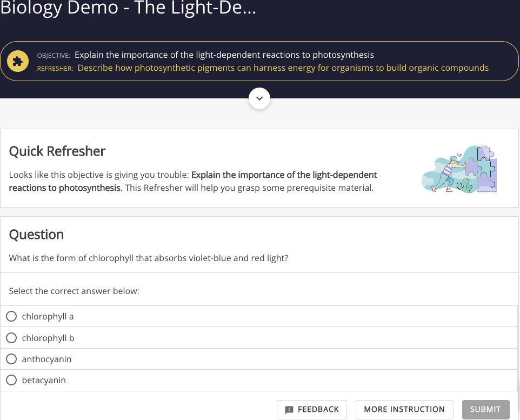Request More Instruction
This screenshot has width=520, height=420.
pos(404,409)
